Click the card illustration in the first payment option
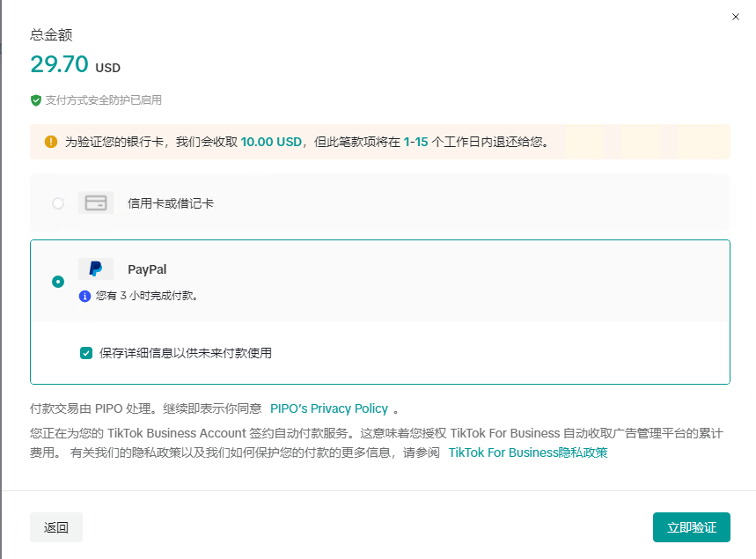This screenshot has height=559, width=756. (95, 202)
